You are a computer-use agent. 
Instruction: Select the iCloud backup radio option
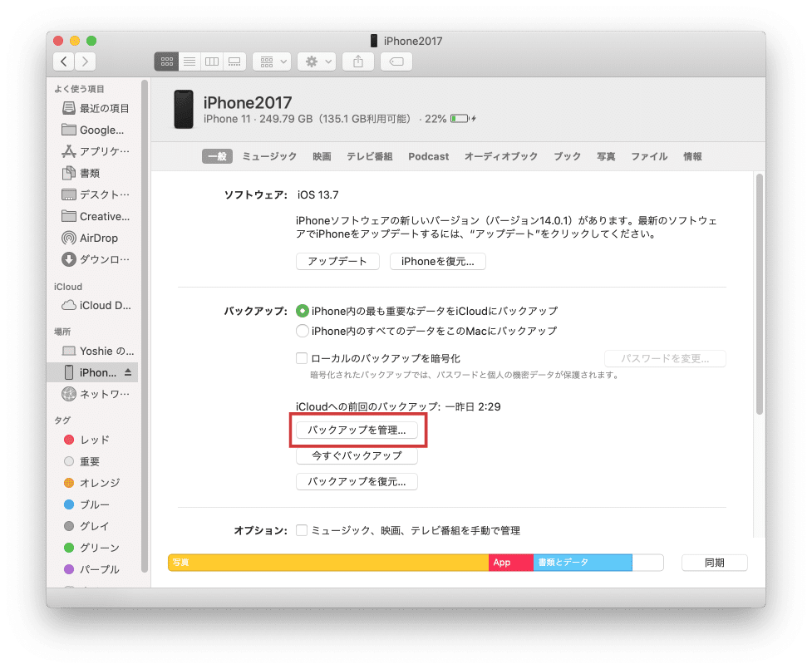[x=303, y=311]
